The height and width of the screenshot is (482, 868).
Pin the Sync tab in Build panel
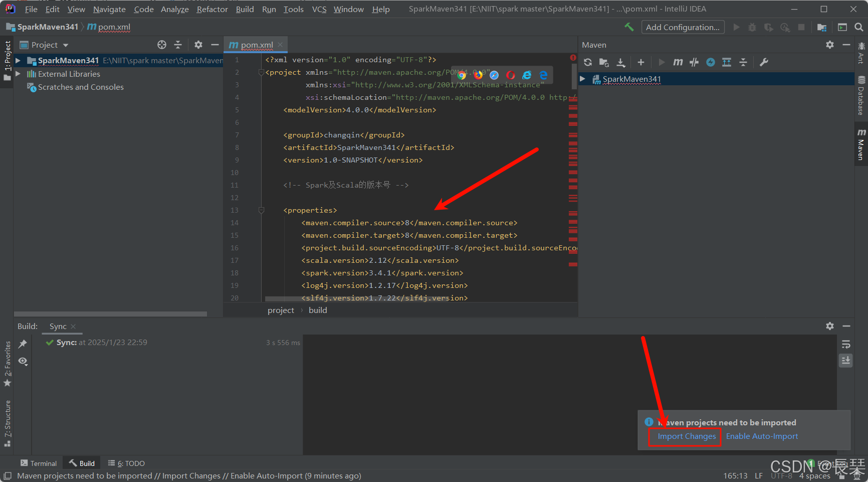pyautogui.click(x=23, y=344)
